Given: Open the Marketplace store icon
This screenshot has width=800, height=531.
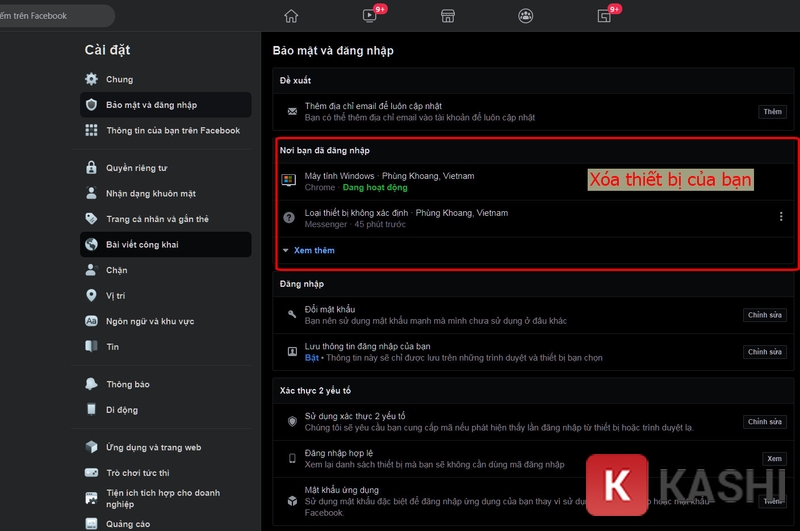Looking at the screenshot, I should tap(448, 15).
